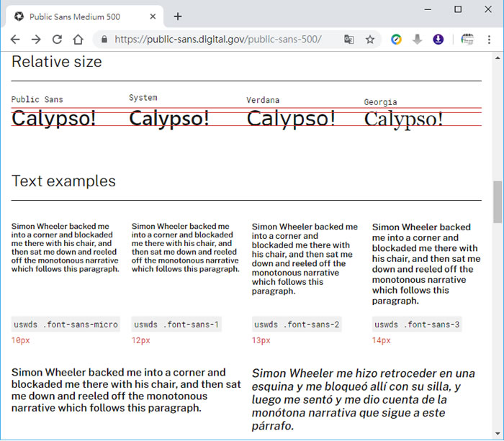Click the paragraph above font-sans-3
Image resolution: width=504 pixels, height=441 pixels.
(x=426, y=264)
